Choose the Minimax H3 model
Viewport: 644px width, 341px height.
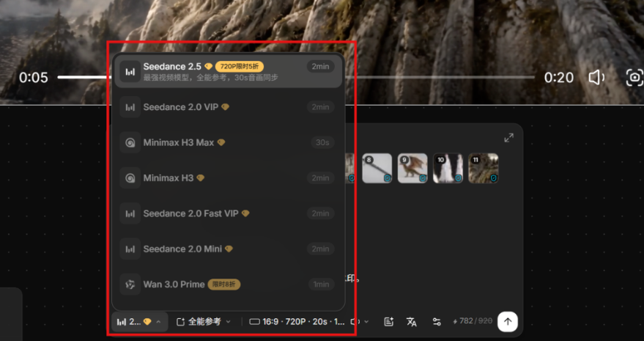pos(228,178)
